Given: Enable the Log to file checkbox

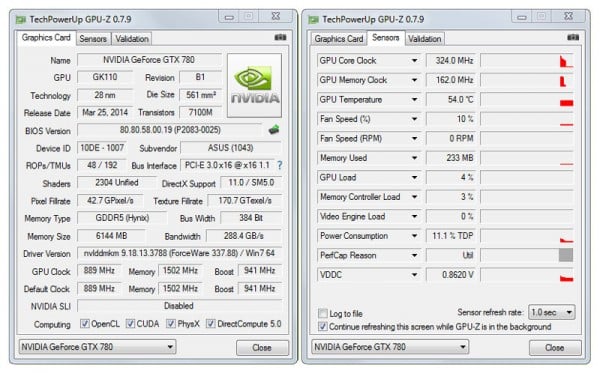Looking at the screenshot, I should (323, 313).
